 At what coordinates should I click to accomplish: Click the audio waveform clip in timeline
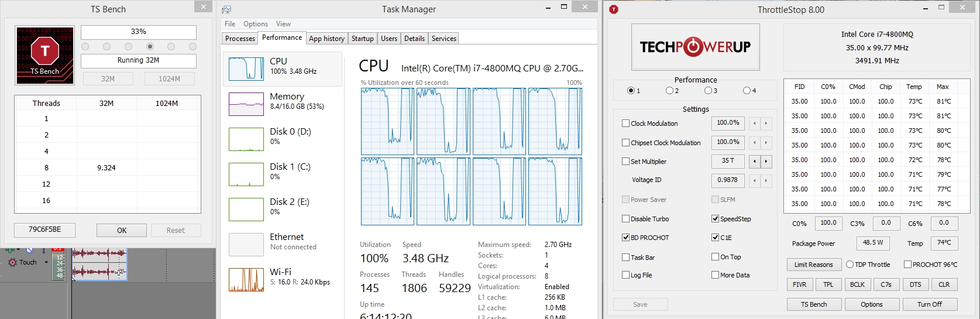tap(99, 264)
